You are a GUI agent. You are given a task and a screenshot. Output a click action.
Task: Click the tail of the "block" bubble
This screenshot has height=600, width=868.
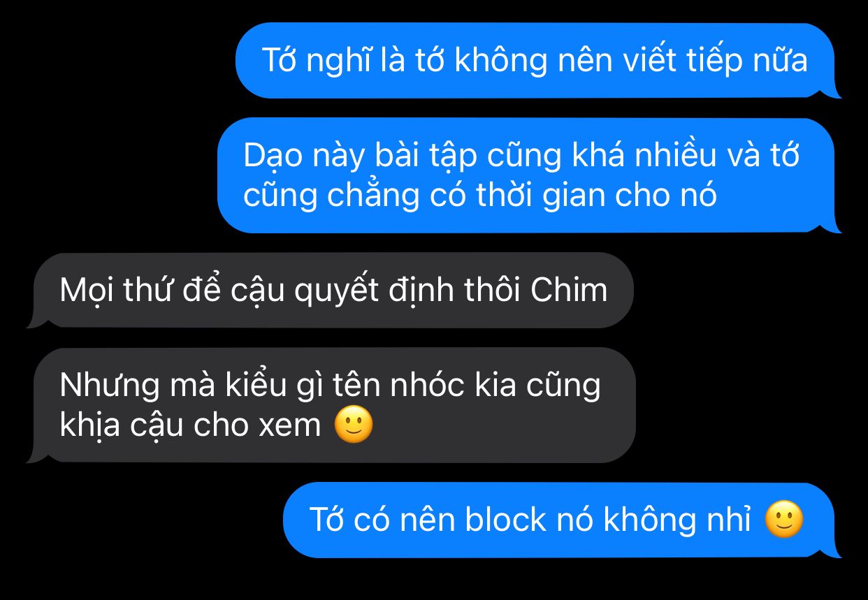tap(833, 550)
